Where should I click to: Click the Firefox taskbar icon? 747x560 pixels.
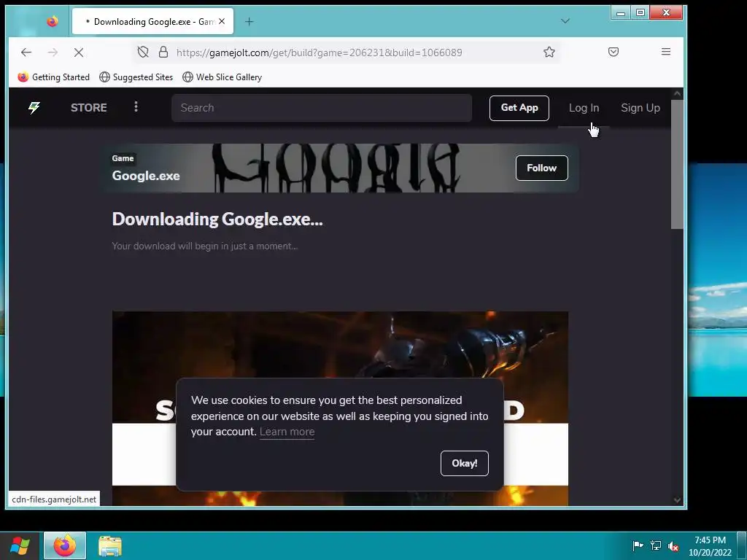[65, 545]
